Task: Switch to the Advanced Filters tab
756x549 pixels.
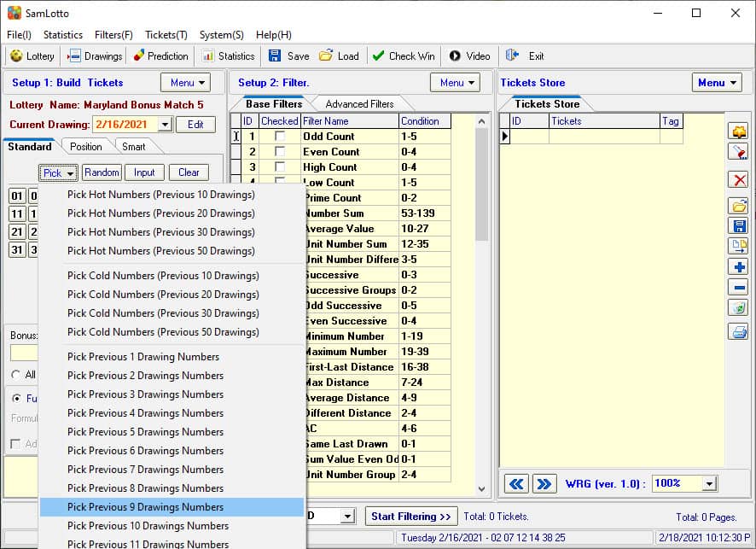Action: pyautogui.click(x=360, y=104)
